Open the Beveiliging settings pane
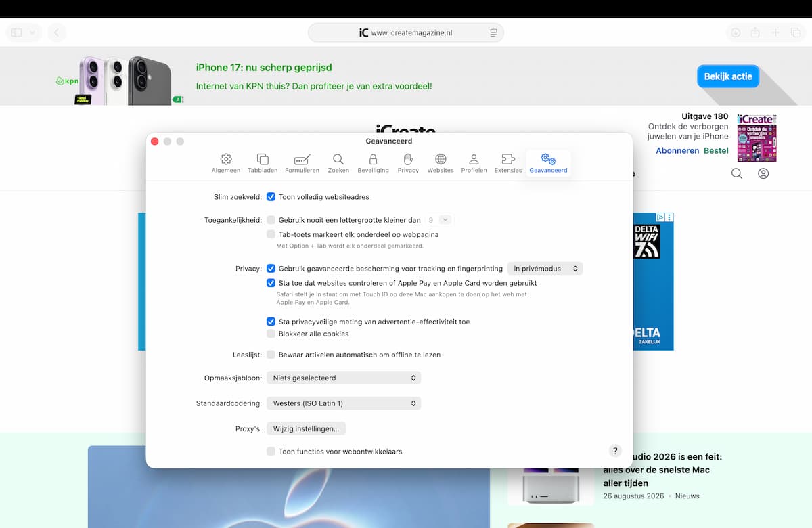This screenshot has width=812, height=528. (373, 163)
